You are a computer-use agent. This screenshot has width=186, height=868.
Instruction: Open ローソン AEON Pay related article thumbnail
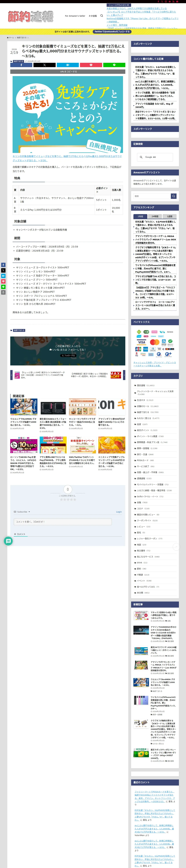click(x=24, y=445)
